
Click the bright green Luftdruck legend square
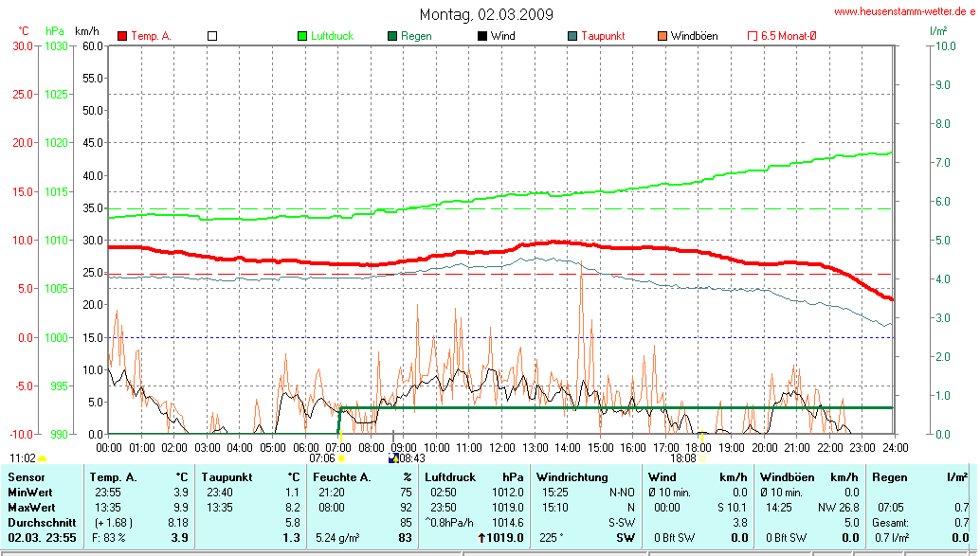pyautogui.click(x=302, y=36)
